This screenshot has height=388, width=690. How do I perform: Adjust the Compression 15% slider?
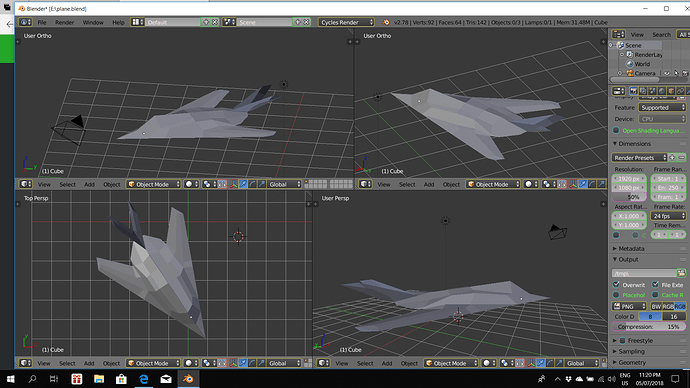click(x=649, y=327)
